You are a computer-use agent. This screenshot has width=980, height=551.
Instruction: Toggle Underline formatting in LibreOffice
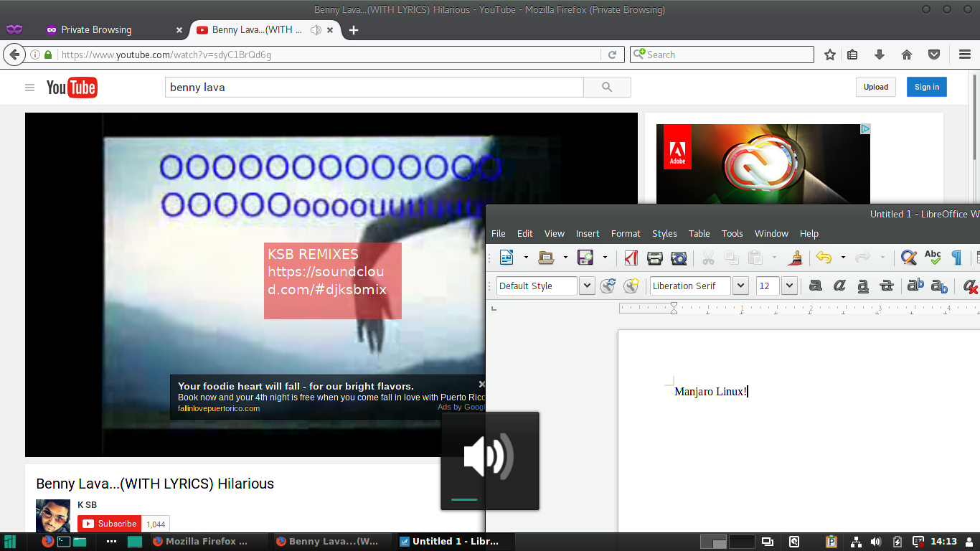tap(863, 286)
